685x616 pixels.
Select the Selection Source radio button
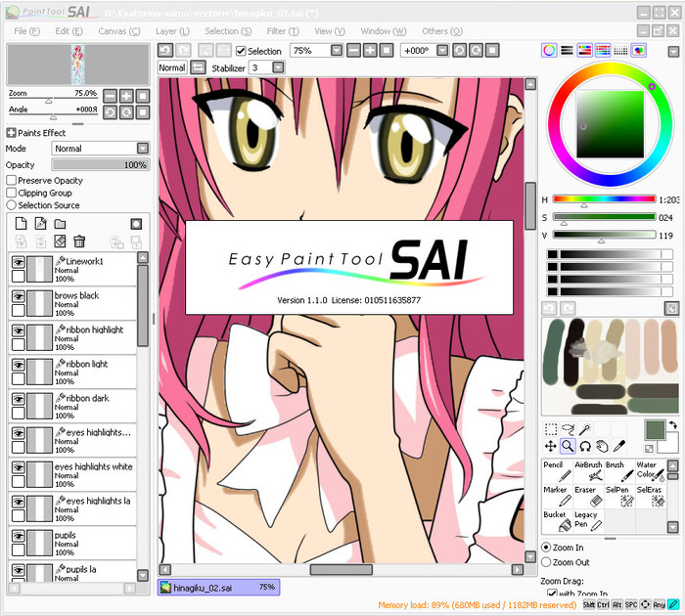point(12,204)
